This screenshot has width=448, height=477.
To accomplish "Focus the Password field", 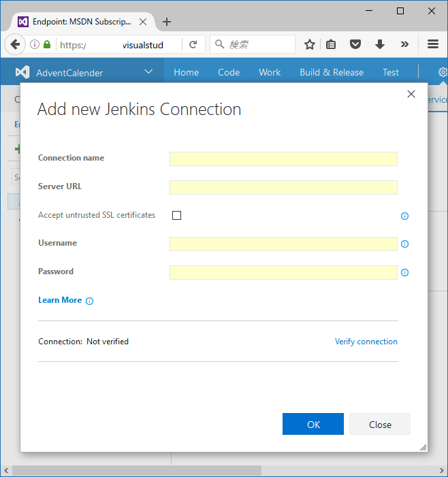I will click(x=283, y=273).
